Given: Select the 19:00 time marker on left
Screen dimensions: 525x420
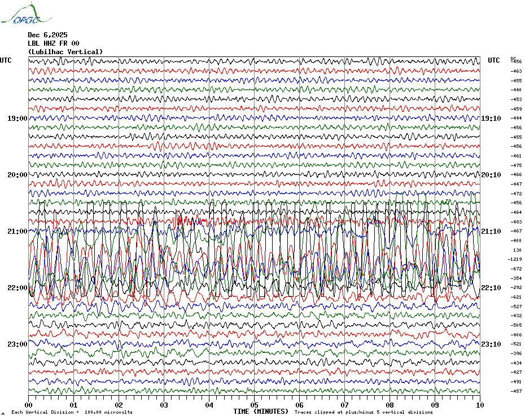Looking at the screenshot, I should click(17, 119).
